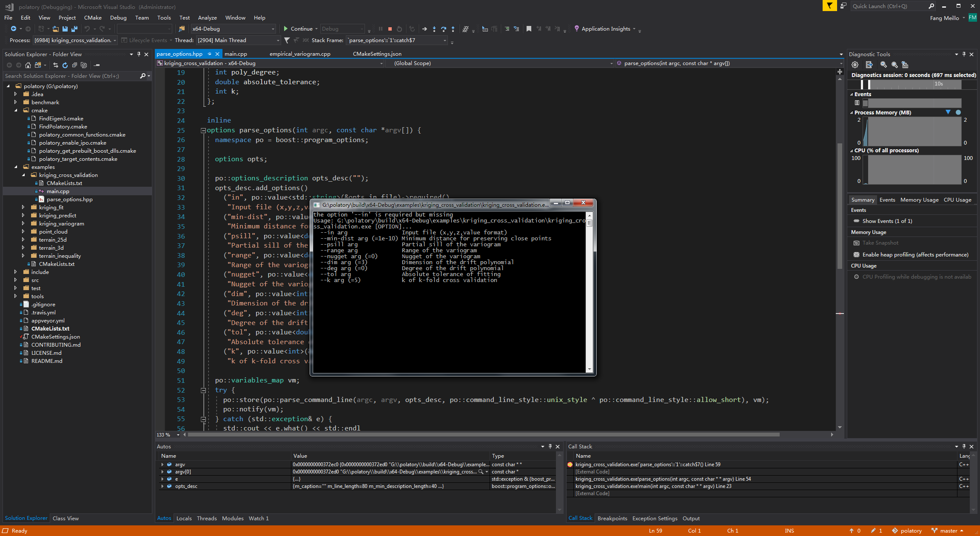Expand the argv row in Autos
Viewport: 980px width, 536px height.
click(162, 465)
